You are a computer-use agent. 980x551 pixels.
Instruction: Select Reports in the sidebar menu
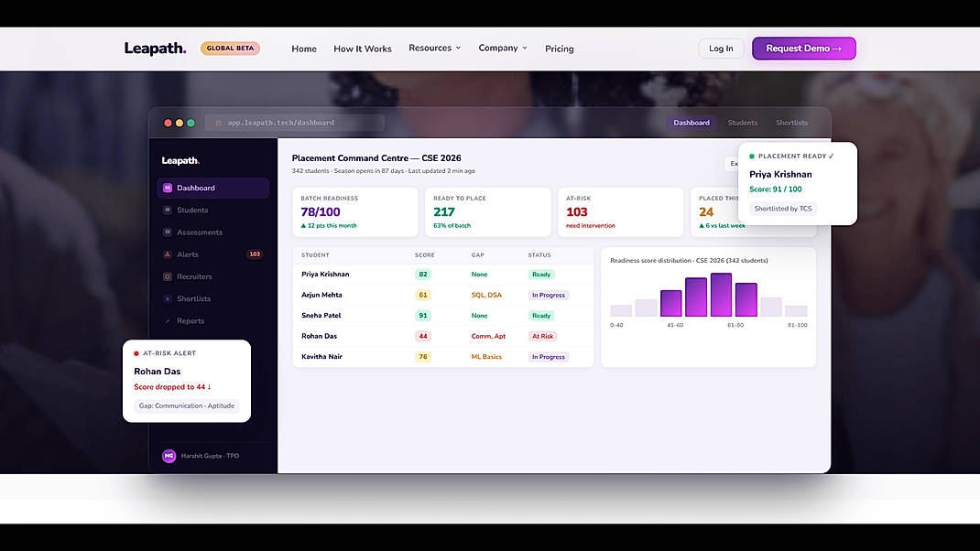click(213, 321)
